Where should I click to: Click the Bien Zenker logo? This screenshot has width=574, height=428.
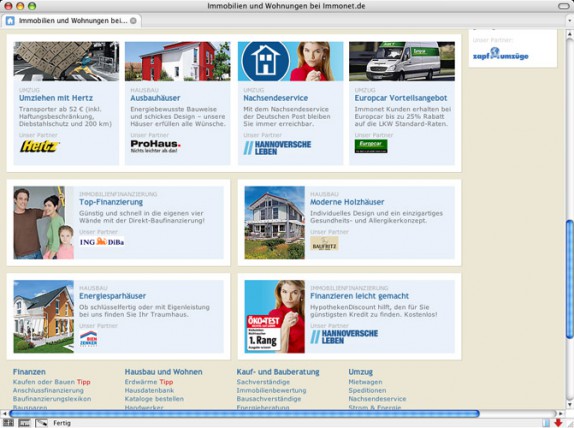click(x=89, y=338)
